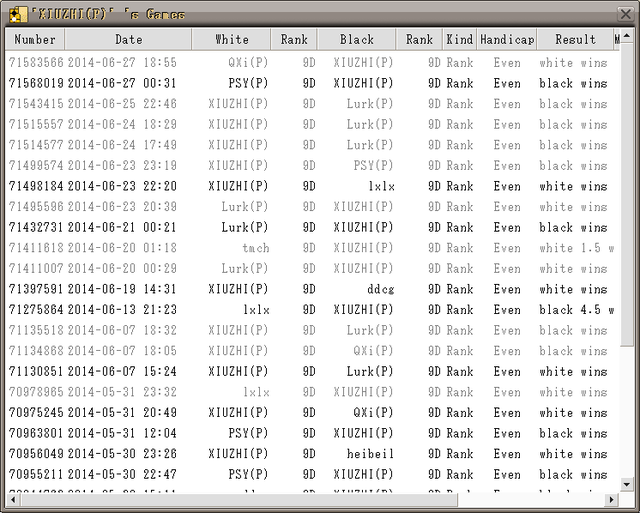Viewport: 640px width, 513px height.
Task: Click white player QXi(P) in game 71583566
Action: point(248,62)
